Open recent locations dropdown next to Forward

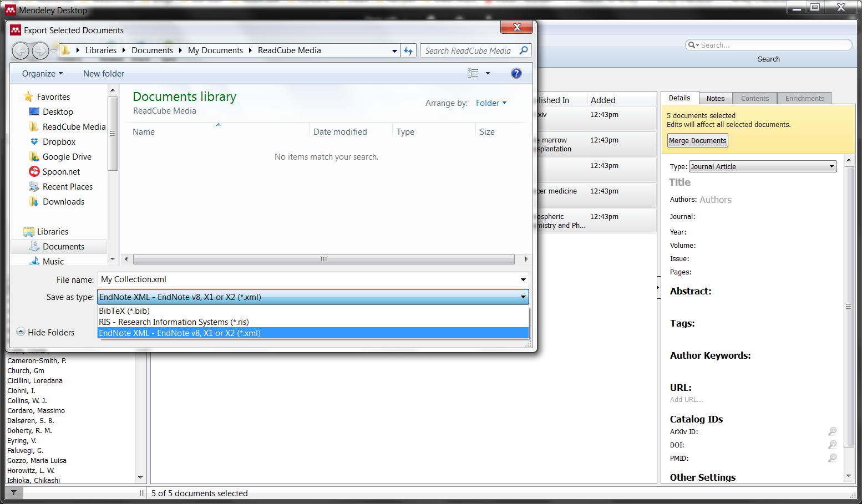pyautogui.click(x=53, y=51)
